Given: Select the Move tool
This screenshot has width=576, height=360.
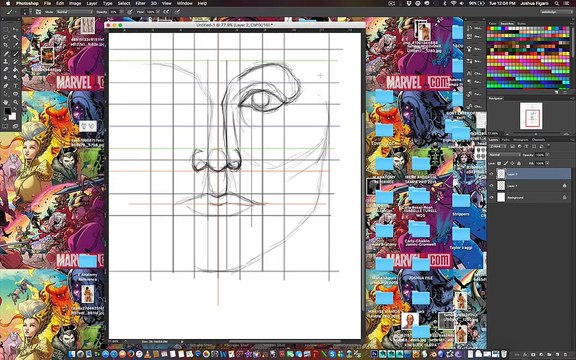Looking at the screenshot, I should (x=15, y=29).
